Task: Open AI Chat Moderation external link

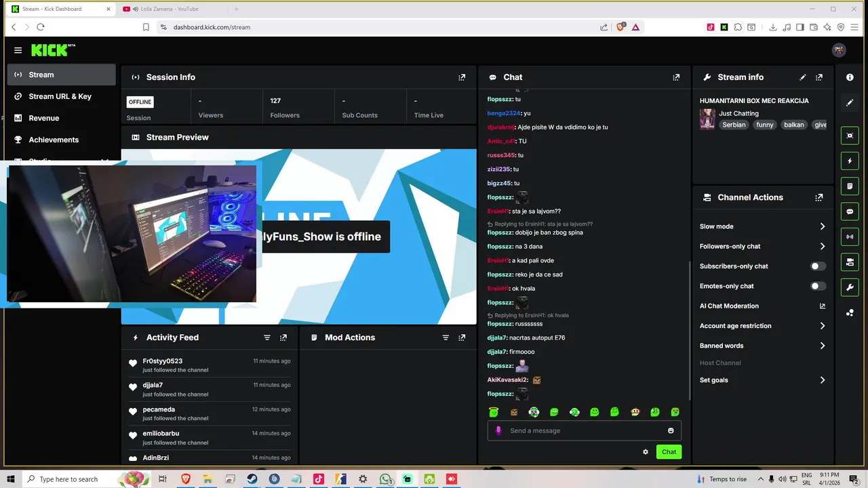Action: pos(823,306)
